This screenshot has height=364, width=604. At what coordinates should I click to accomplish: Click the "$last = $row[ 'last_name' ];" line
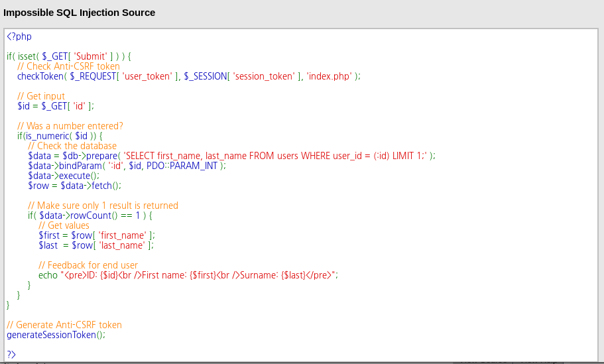coord(96,245)
